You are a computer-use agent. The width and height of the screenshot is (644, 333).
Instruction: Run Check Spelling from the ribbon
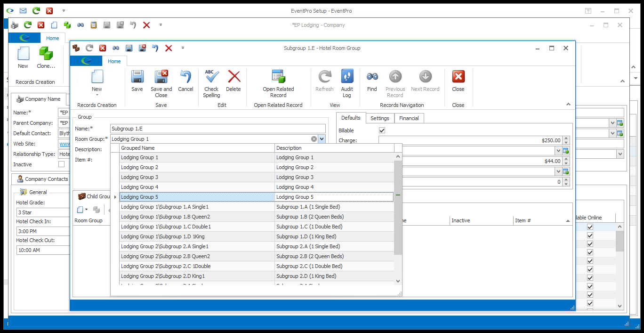pyautogui.click(x=211, y=84)
